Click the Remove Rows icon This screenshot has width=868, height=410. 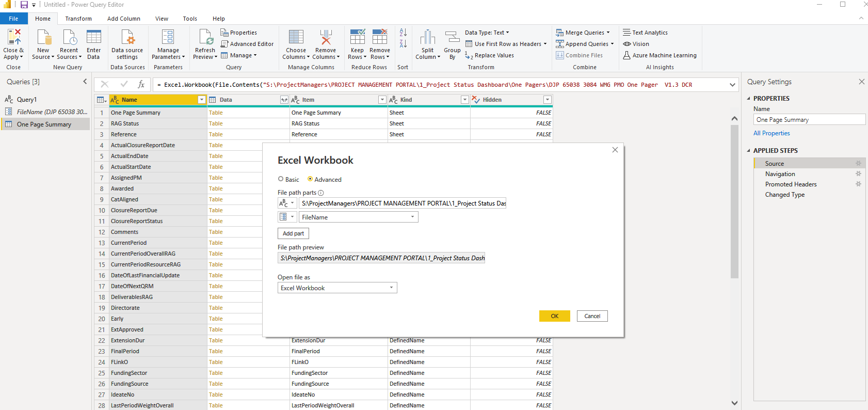pos(380,37)
